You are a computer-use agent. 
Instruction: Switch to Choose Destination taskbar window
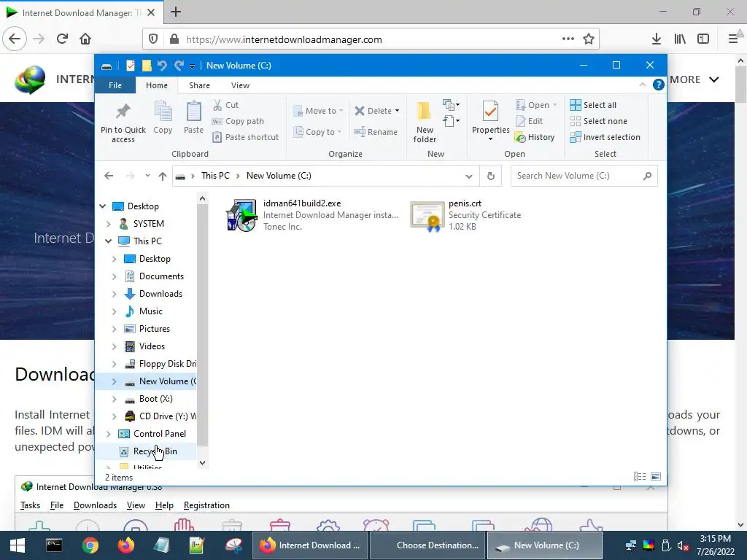coord(427,545)
